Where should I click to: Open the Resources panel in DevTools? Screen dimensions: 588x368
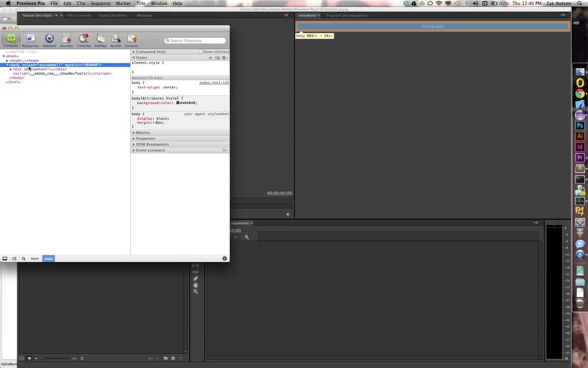pyautogui.click(x=31, y=40)
